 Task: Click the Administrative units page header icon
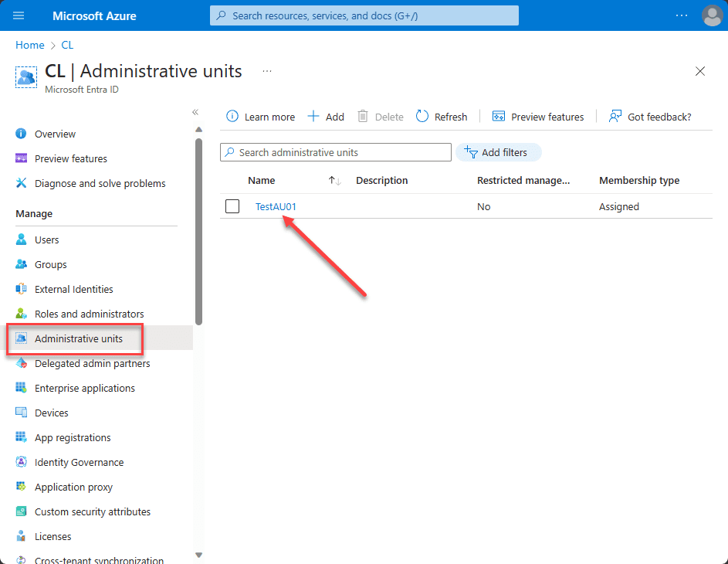click(x=26, y=77)
